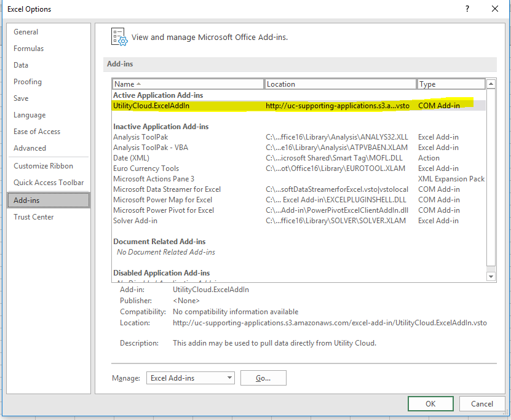Click the Help question mark icon
511x420 pixels.
pos(467,9)
